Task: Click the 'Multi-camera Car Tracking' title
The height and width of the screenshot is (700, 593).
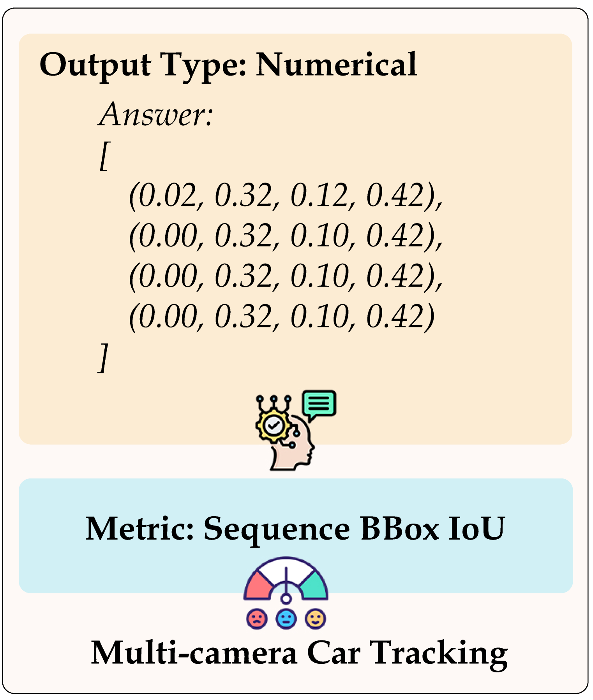Action: 299,653
